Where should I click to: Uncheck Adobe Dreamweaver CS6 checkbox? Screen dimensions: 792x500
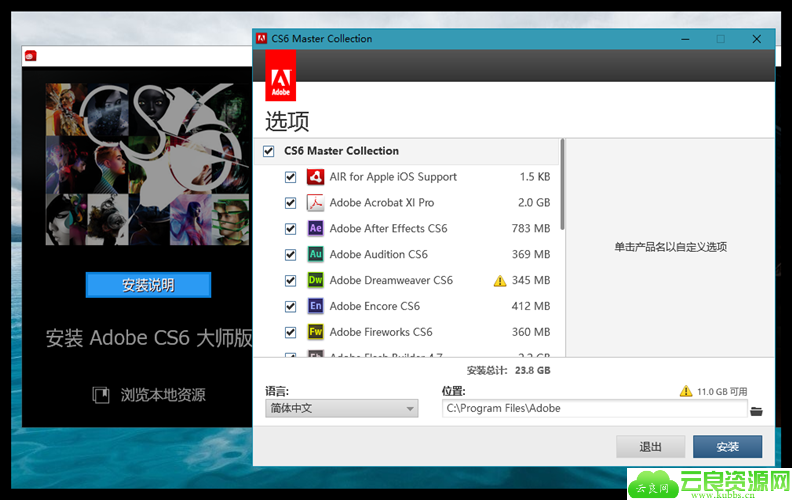pyautogui.click(x=290, y=280)
